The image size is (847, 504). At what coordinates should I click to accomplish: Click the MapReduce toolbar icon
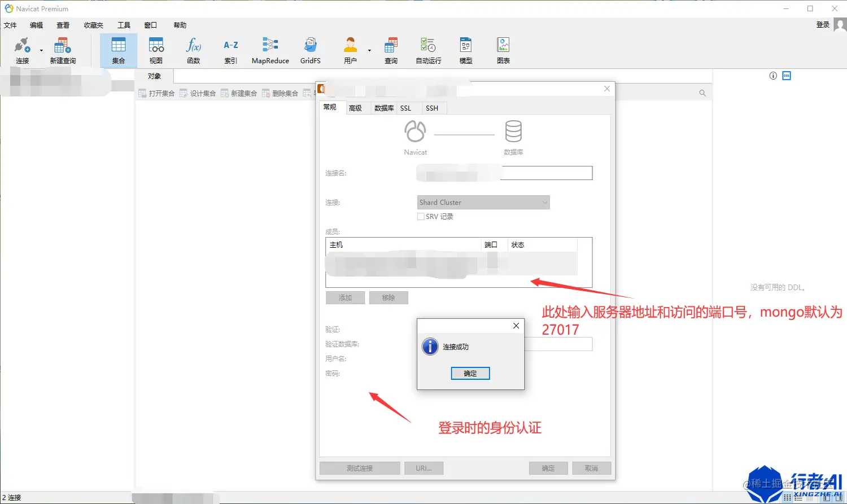coord(270,50)
